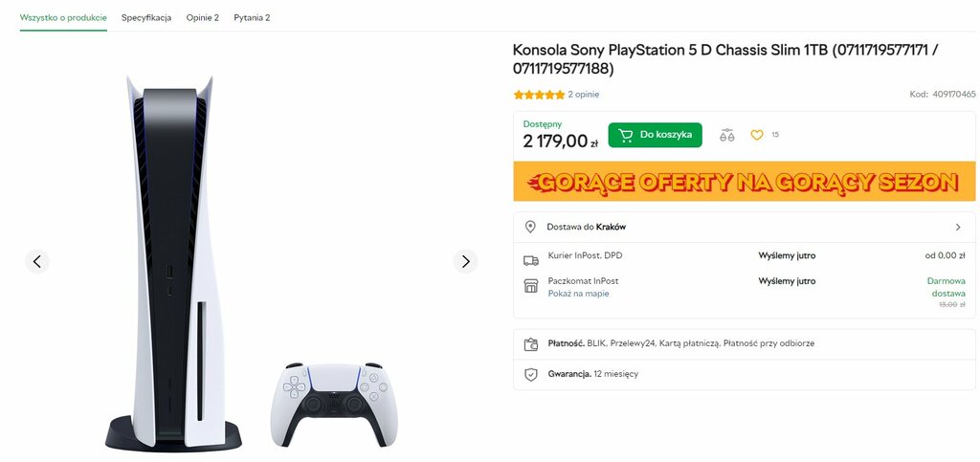Add console with Do koszyka button
980x462 pixels.
(655, 135)
